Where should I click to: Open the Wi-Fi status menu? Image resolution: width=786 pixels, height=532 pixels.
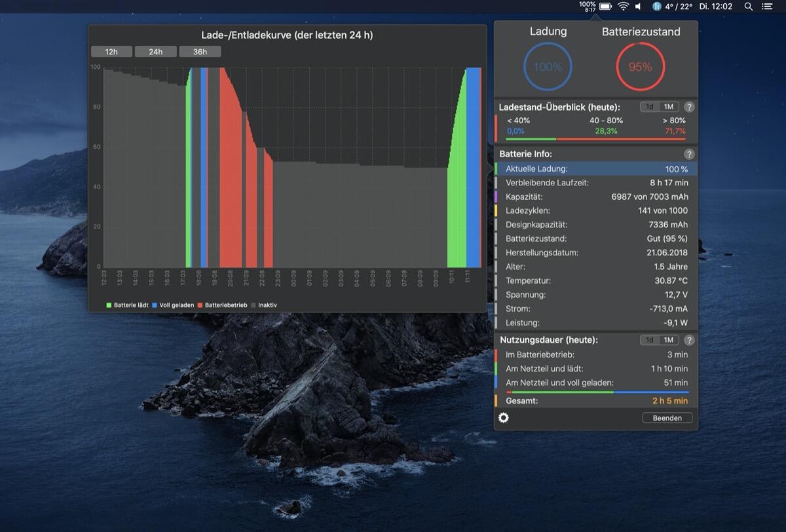(x=623, y=7)
